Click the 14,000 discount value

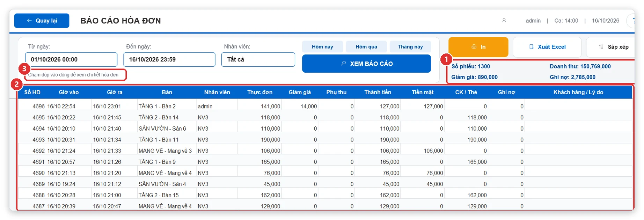click(309, 106)
